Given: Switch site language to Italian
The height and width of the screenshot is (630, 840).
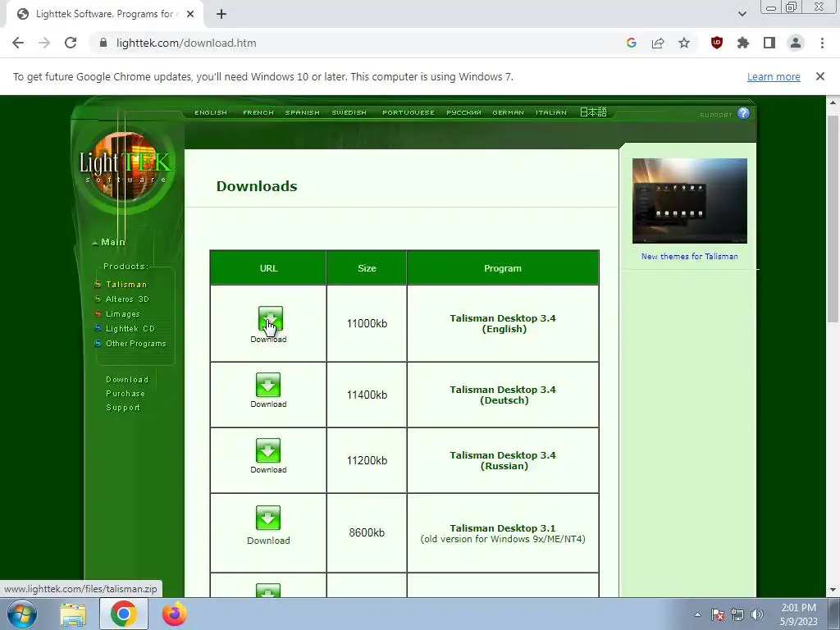Looking at the screenshot, I should coord(550,112).
